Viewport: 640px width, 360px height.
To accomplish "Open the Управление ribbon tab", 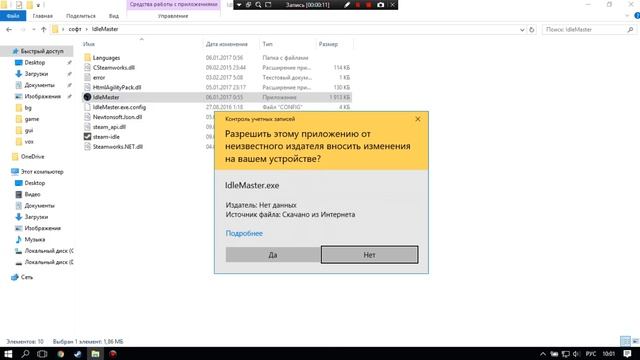I will click(x=173, y=16).
